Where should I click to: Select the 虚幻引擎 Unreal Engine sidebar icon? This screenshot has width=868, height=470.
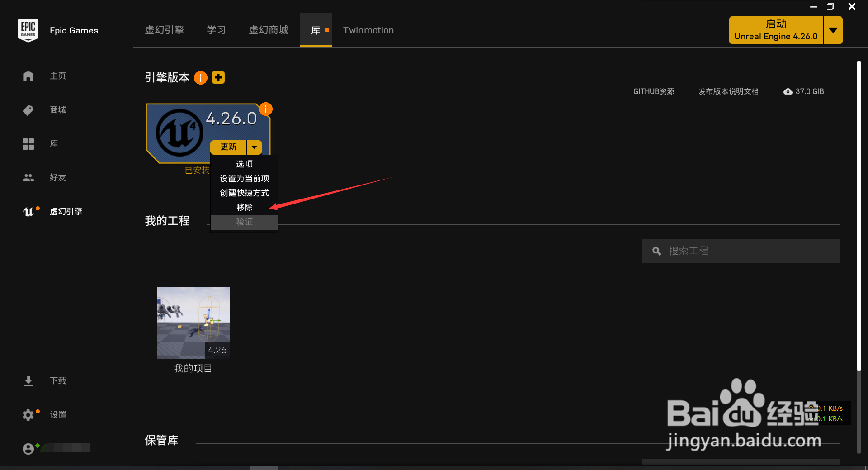(29, 211)
